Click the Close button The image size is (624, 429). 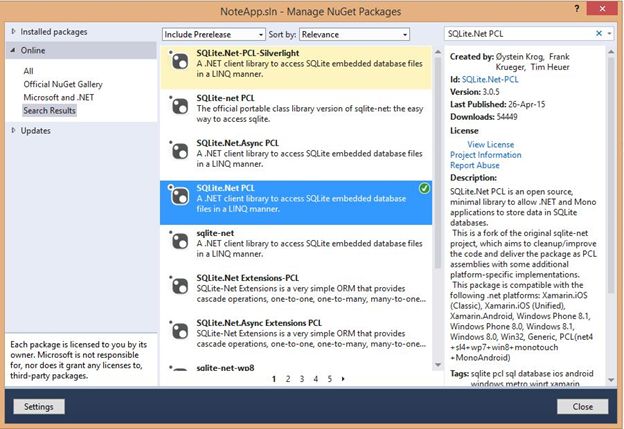(x=583, y=407)
